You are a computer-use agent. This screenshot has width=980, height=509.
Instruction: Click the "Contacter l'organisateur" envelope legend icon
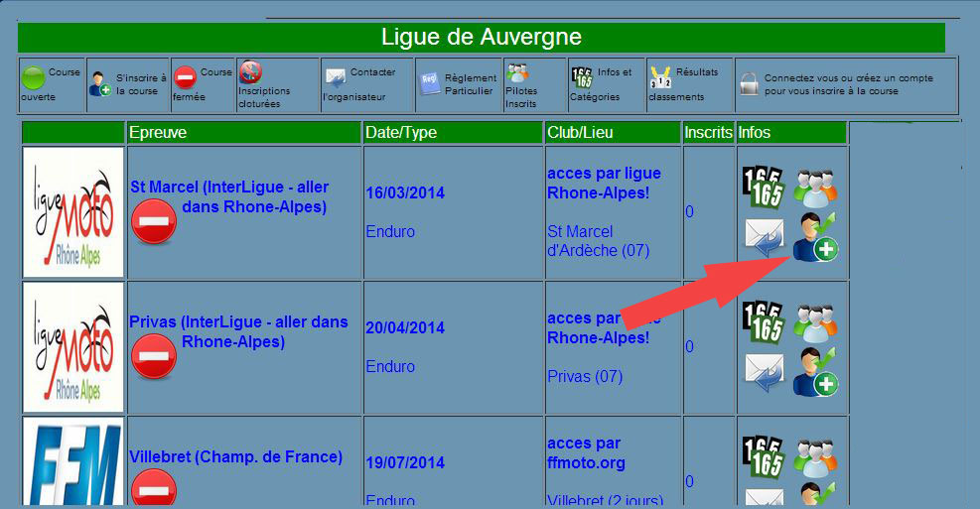(336, 78)
